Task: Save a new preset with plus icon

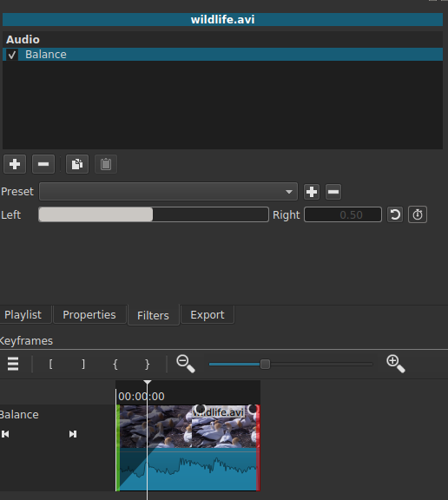Action: pyautogui.click(x=312, y=192)
